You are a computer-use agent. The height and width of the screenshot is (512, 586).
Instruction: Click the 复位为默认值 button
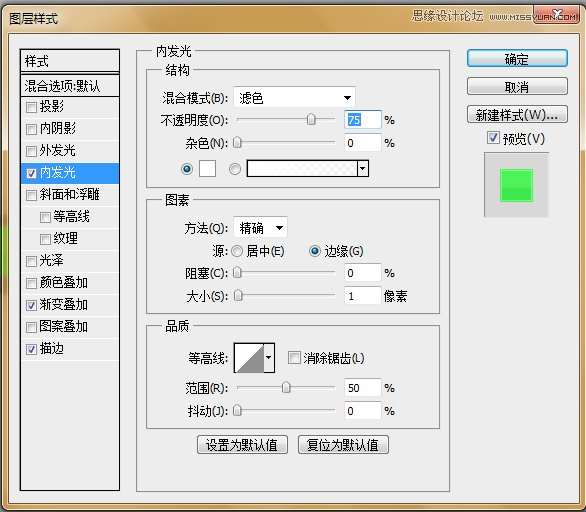pyautogui.click(x=343, y=445)
